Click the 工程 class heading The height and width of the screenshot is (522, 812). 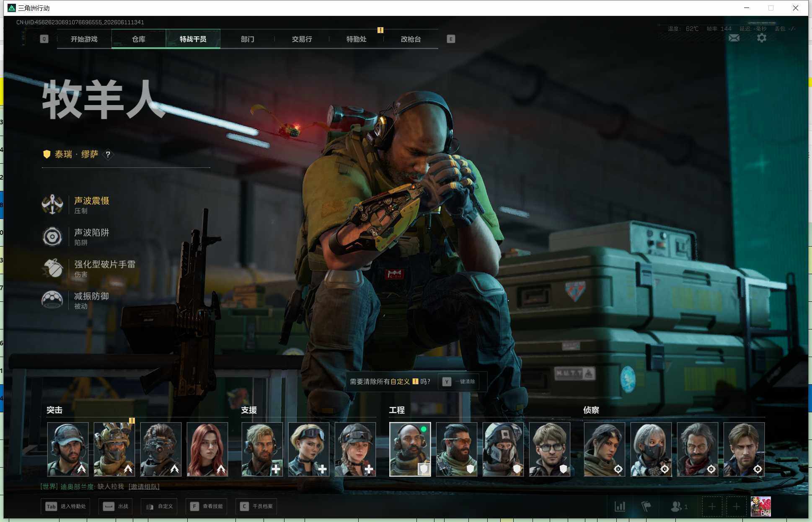tap(397, 410)
